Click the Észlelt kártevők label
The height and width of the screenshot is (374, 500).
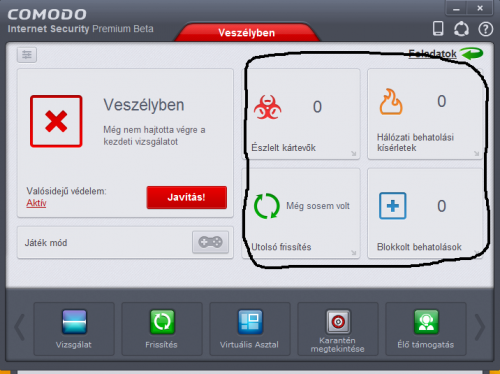(283, 148)
